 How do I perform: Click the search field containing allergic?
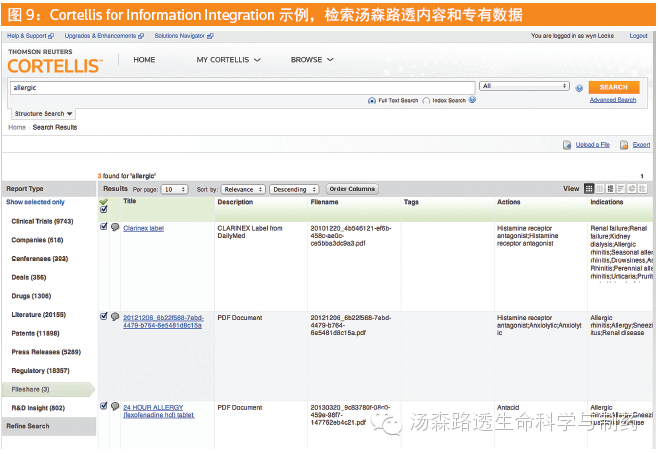tap(243, 88)
